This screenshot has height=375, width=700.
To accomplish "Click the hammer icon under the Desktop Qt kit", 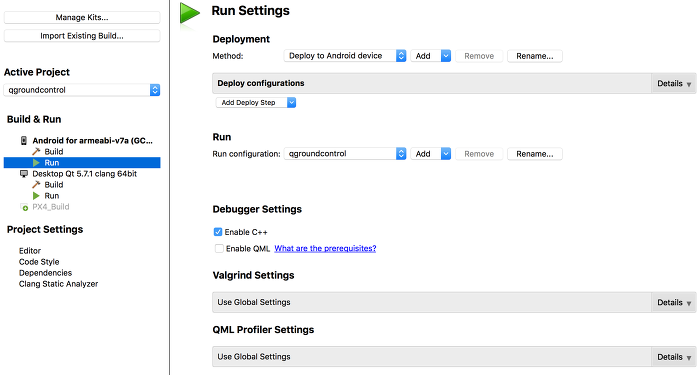I will click(x=37, y=185).
